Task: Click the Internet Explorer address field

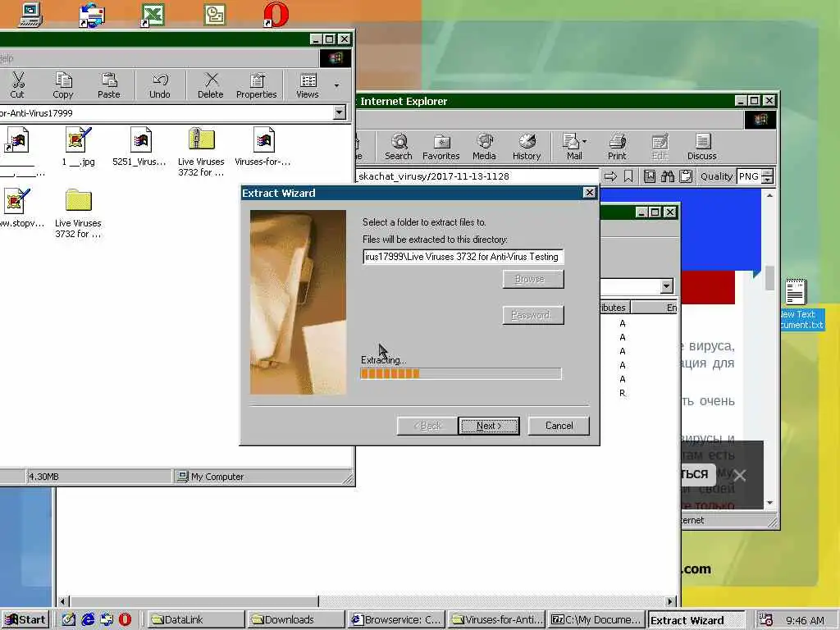Action: coord(477,176)
